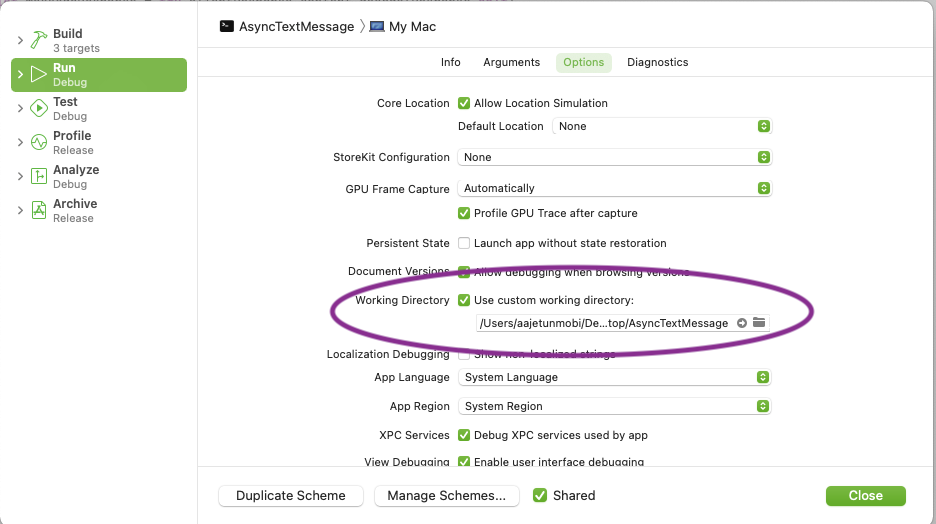Screen dimensions: 936x524
Task: Click the Archive icon in sidebar
Action: coord(39,210)
